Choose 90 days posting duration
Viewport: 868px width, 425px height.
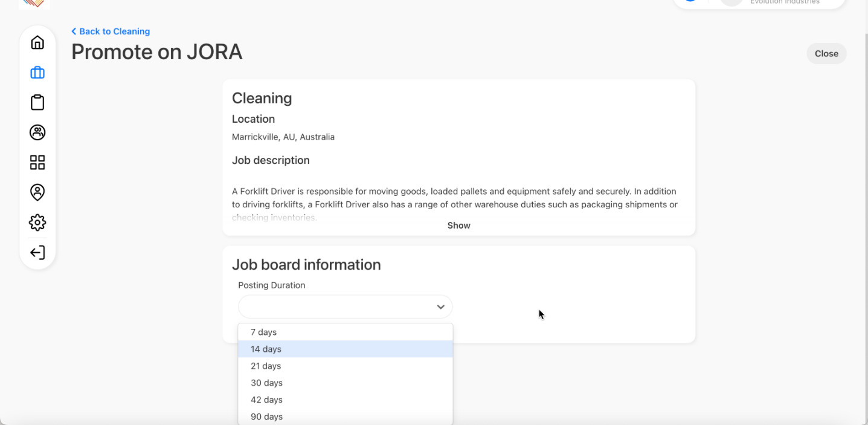[266, 417]
